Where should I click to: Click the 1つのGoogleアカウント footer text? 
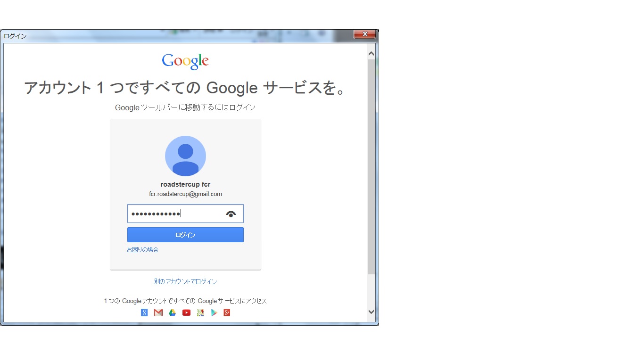[185, 301]
